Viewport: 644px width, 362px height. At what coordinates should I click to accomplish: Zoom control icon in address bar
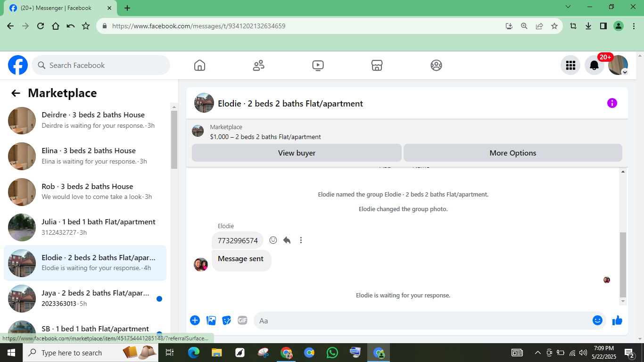pyautogui.click(x=524, y=26)
